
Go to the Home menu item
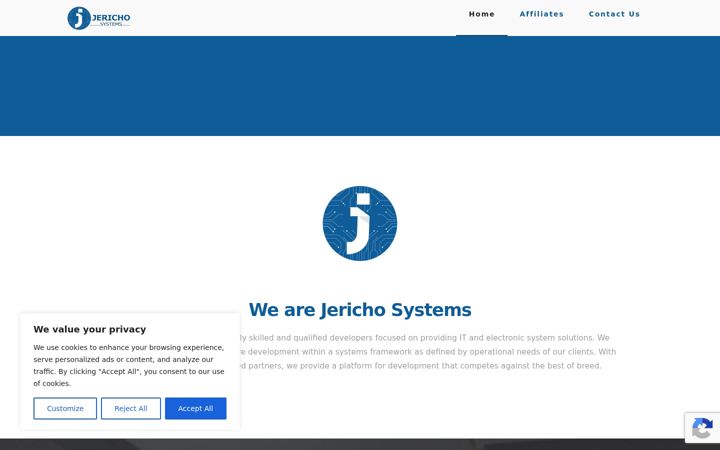(x=481, y=14)
